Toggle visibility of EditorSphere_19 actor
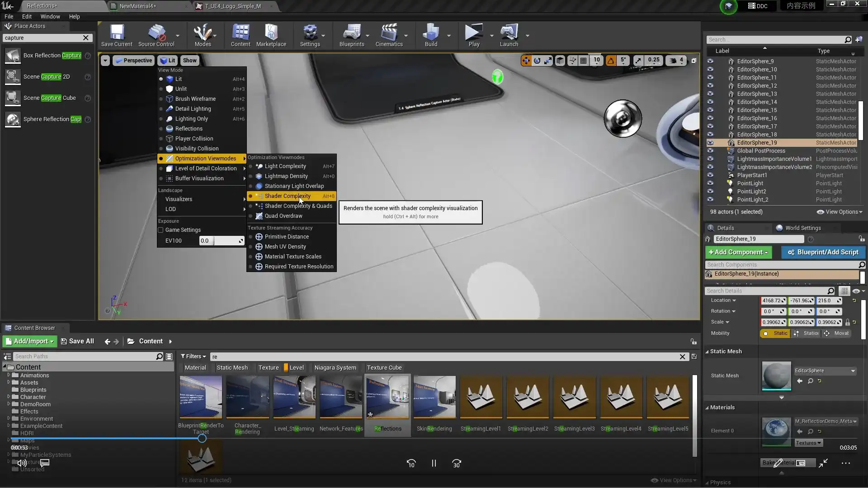The width and height of the screenshot is (868, 488). tap(710, 143)
